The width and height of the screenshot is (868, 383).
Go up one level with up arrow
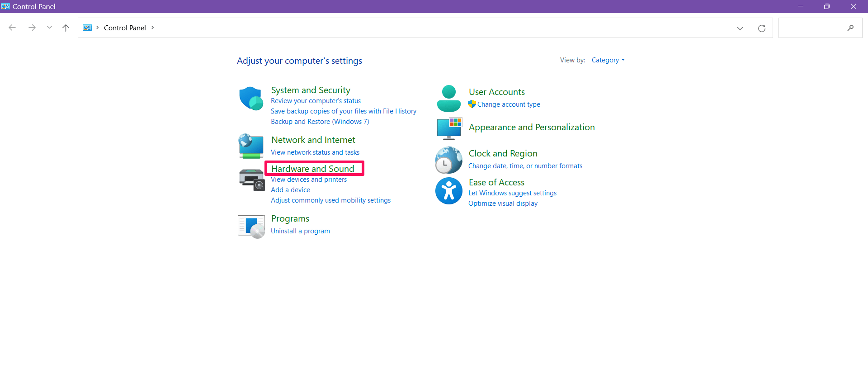coord(66,28)
